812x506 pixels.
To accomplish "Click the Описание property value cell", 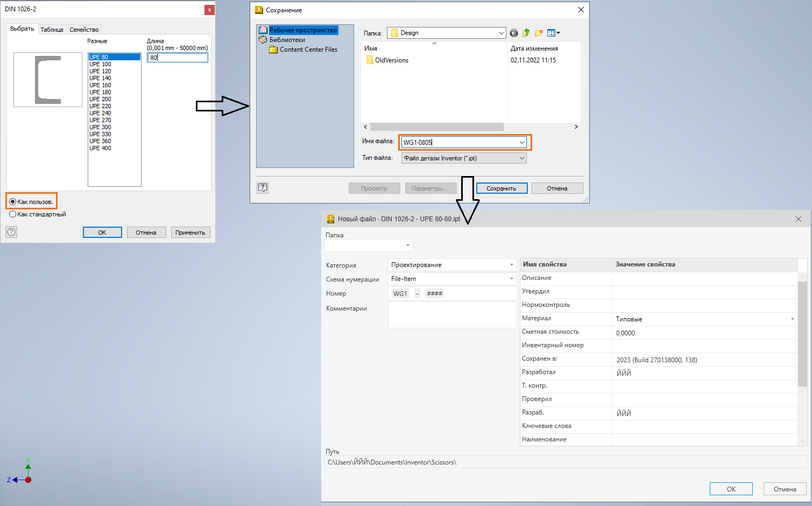I will point(705,278).
